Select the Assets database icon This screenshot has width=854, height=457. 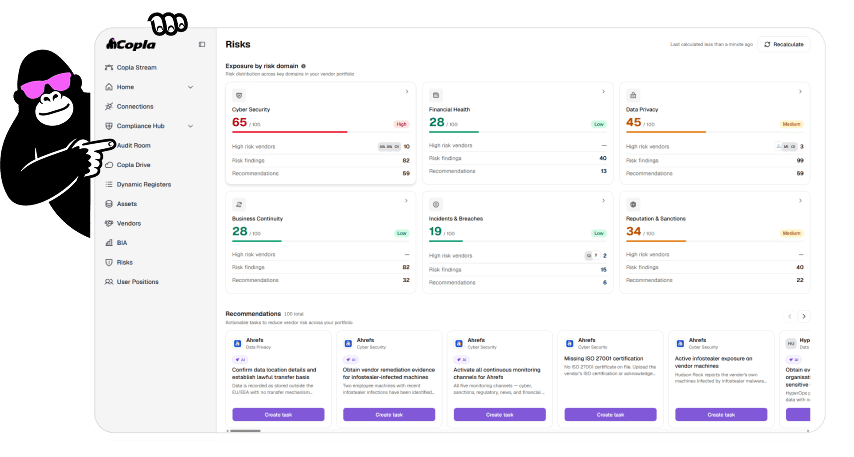click(x=109, y=204)
